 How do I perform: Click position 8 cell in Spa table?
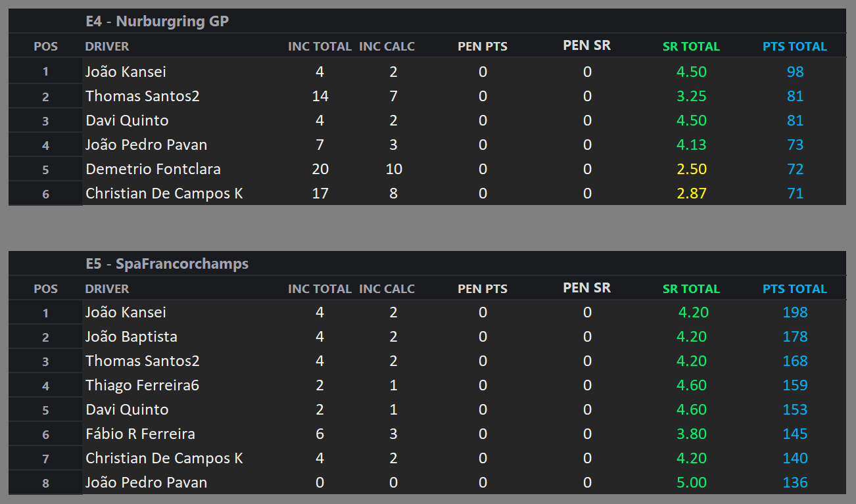[45, 483]
